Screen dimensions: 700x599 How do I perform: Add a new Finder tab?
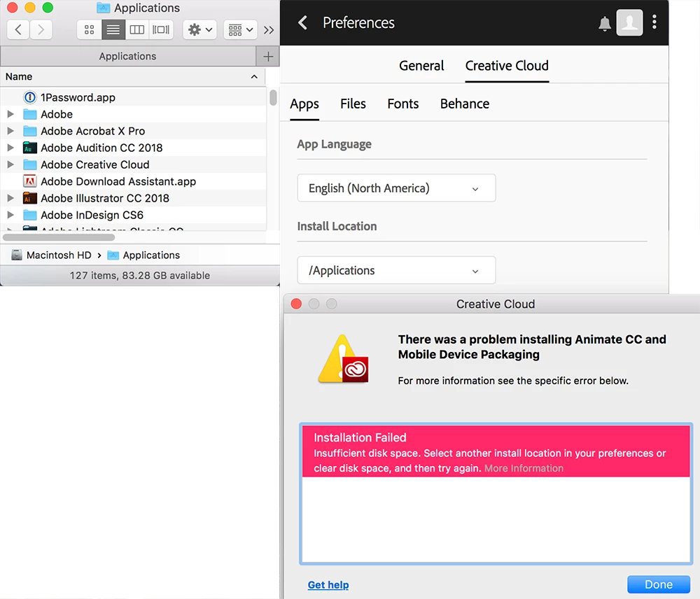click(268, 56)
